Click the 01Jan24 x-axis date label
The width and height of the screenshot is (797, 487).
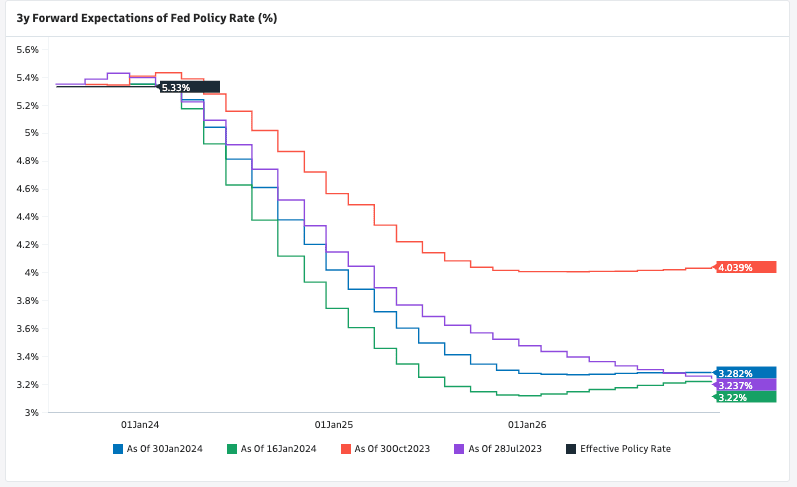pos(141,424)
